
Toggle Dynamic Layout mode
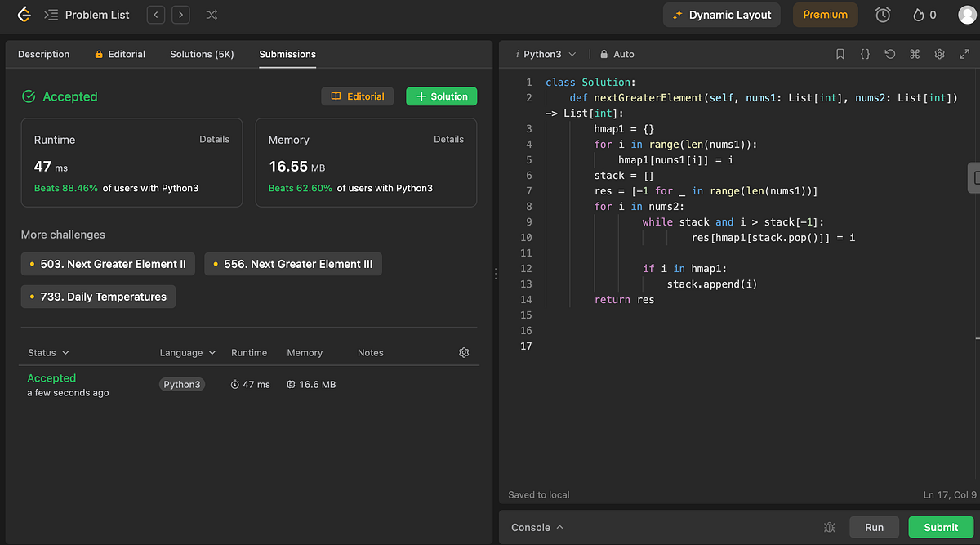(721, 14)
